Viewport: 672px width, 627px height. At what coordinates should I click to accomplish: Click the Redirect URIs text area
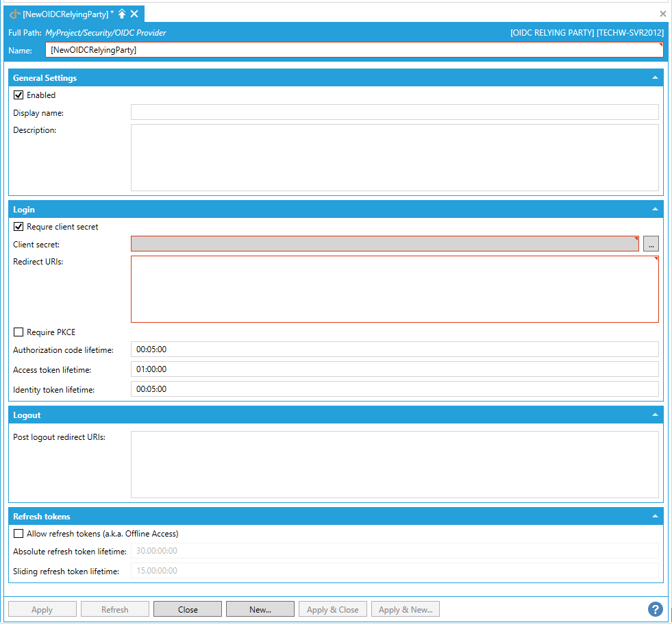coord(395,289)
